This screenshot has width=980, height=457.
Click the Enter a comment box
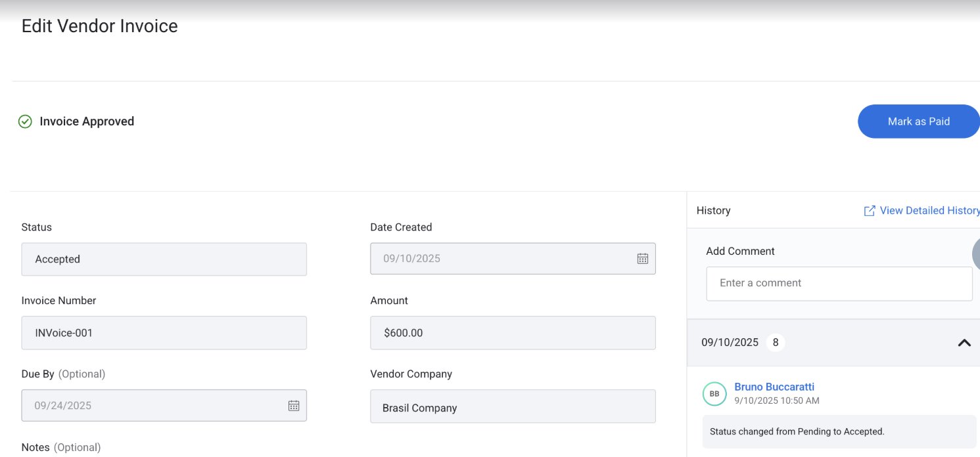[839, 283]
